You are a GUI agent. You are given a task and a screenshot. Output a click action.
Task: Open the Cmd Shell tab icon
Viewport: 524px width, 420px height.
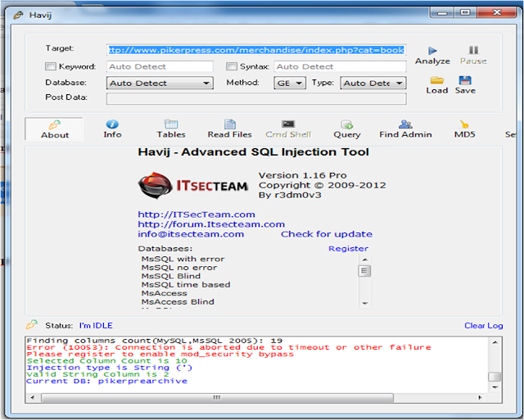pyautogui.click(x=288, y=124)
